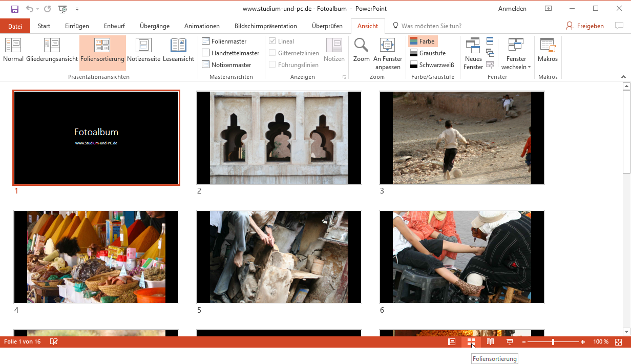631x364 pixels.
Task: Switch to Graustufe mode
Action: point(428,53)
